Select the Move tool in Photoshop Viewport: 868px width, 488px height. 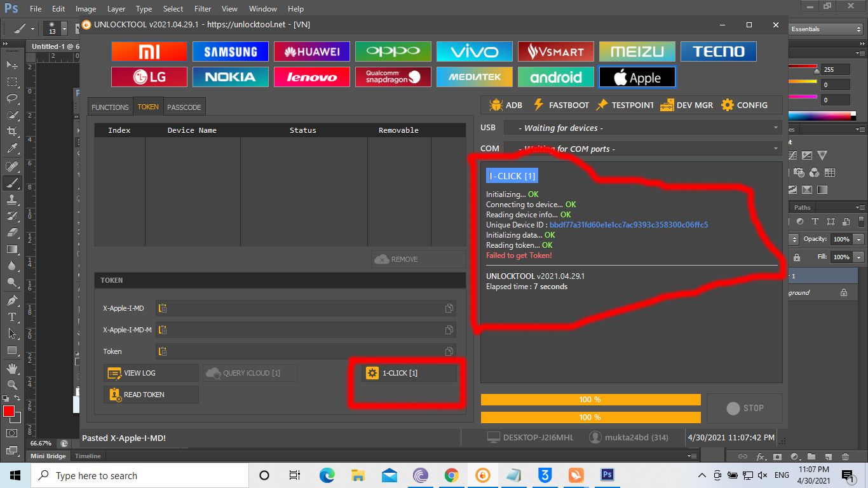point(12,65)
